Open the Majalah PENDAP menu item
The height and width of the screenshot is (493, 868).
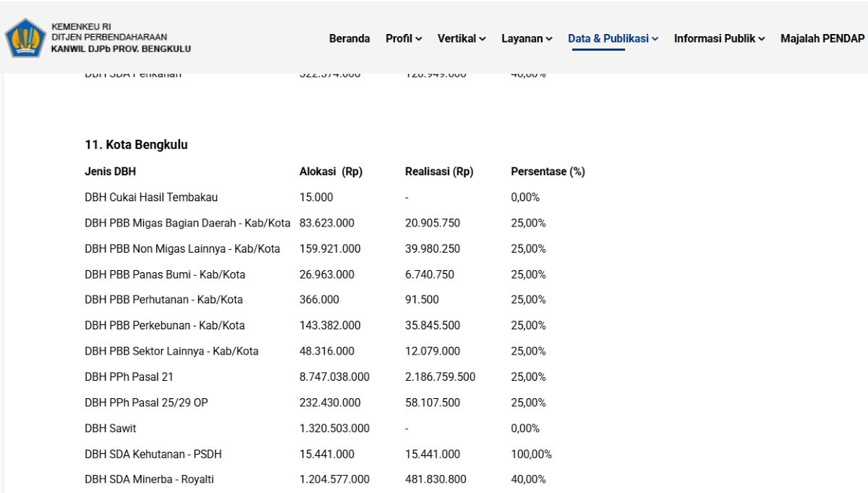click(x=822, y=38)
